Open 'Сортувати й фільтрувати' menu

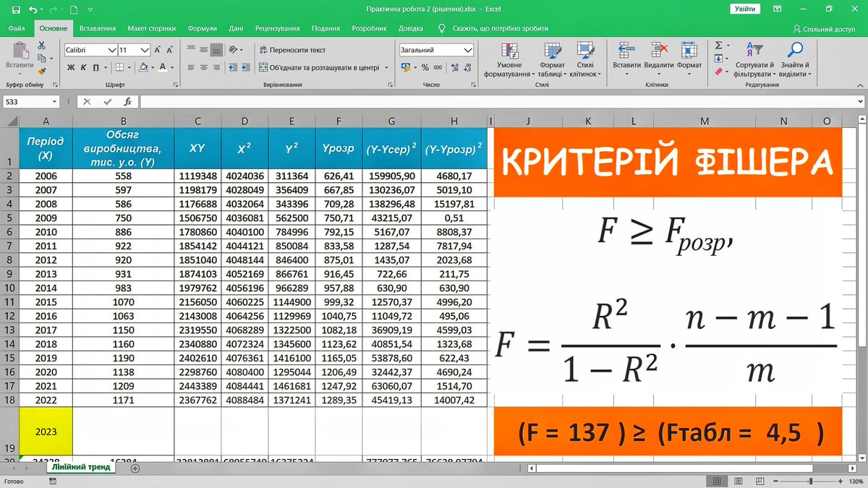(x=753, y=59)
